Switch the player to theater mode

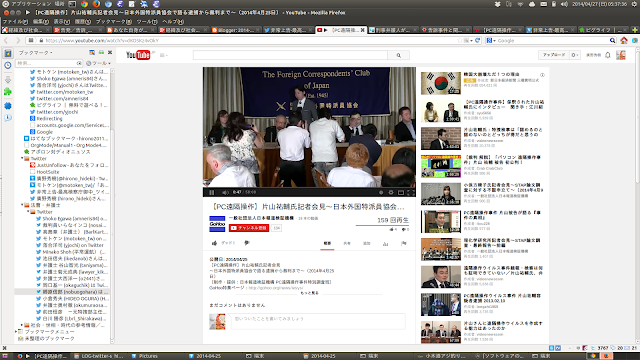[401, 192]
